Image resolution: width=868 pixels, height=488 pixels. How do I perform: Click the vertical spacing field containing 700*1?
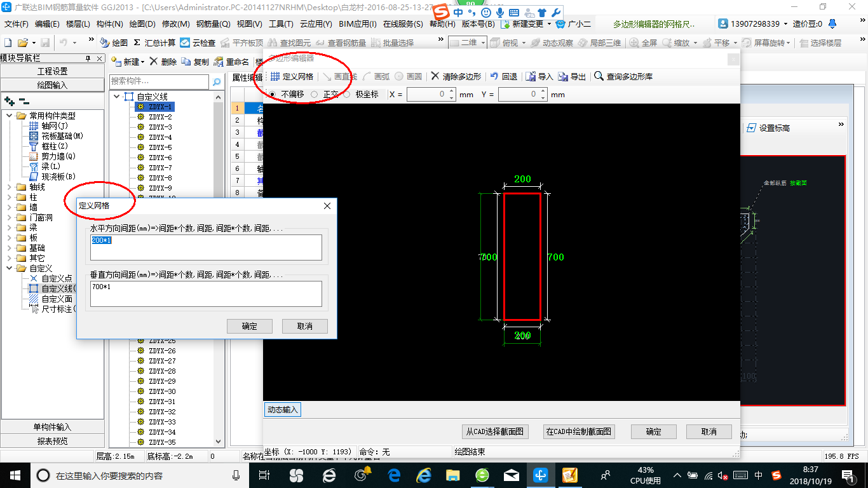(x=206, y=294)
